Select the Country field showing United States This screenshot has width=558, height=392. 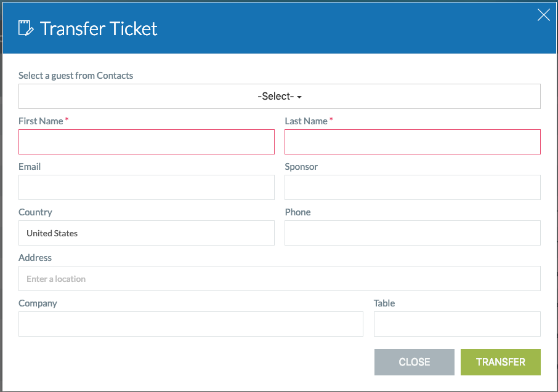click(147, 233)
